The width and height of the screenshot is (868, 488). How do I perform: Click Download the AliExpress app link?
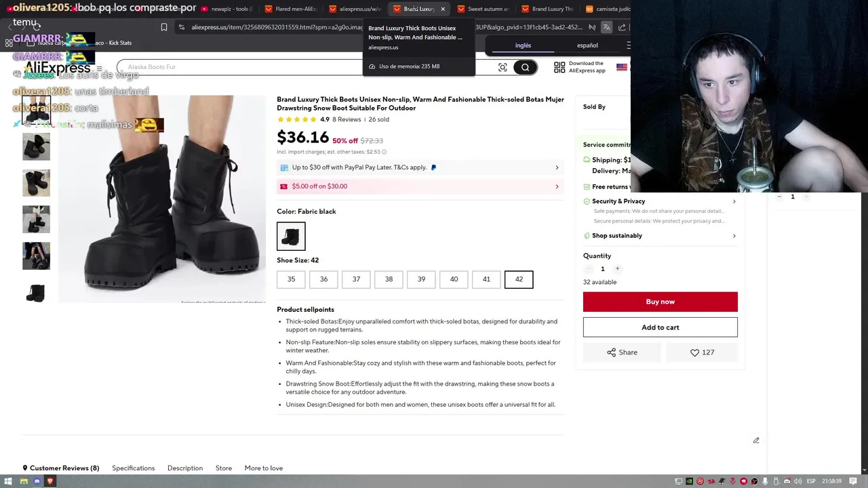(x=587, y=67)
